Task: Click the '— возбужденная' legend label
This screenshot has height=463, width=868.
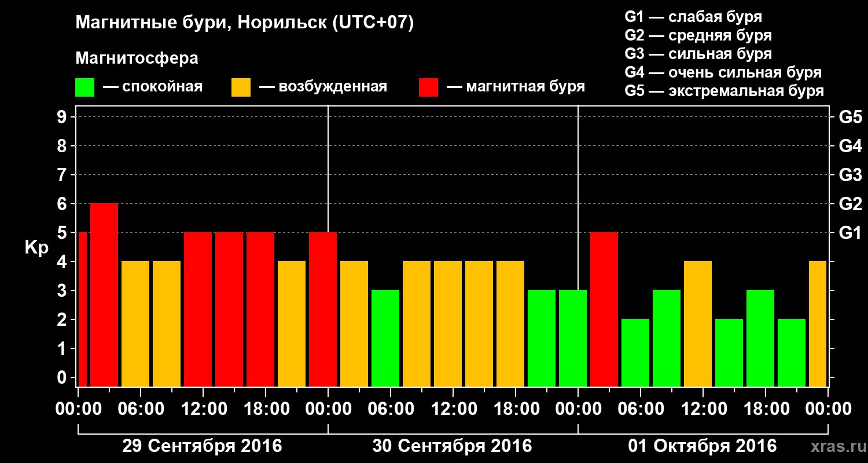Action: [x=323, y=87]
